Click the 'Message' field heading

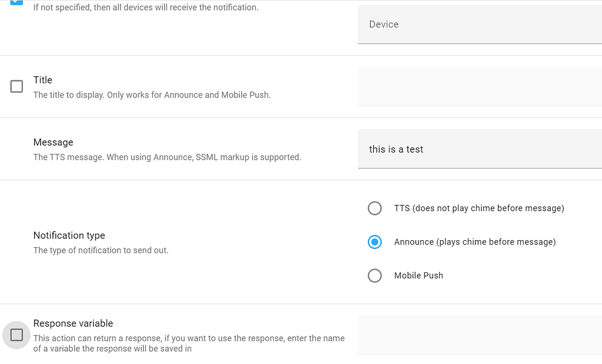click(53, 142)
